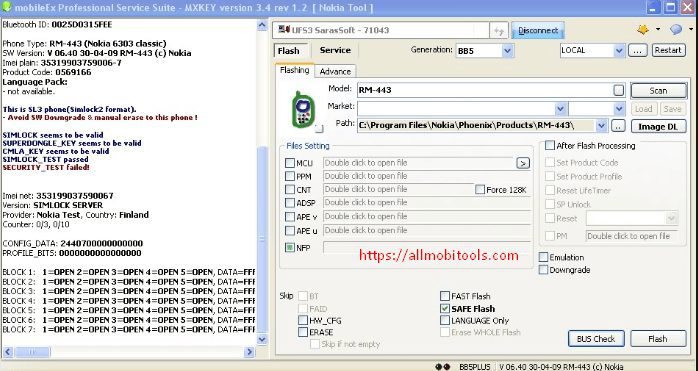
Task: Click the MCU file path field
Action: pos(418,163)
